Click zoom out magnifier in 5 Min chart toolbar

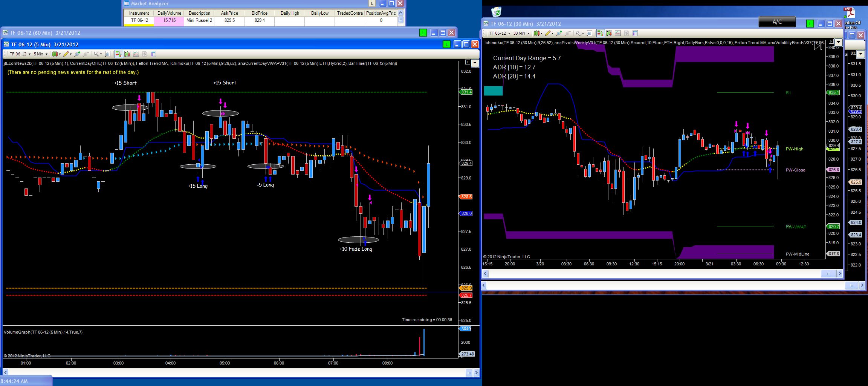[86, 54]
